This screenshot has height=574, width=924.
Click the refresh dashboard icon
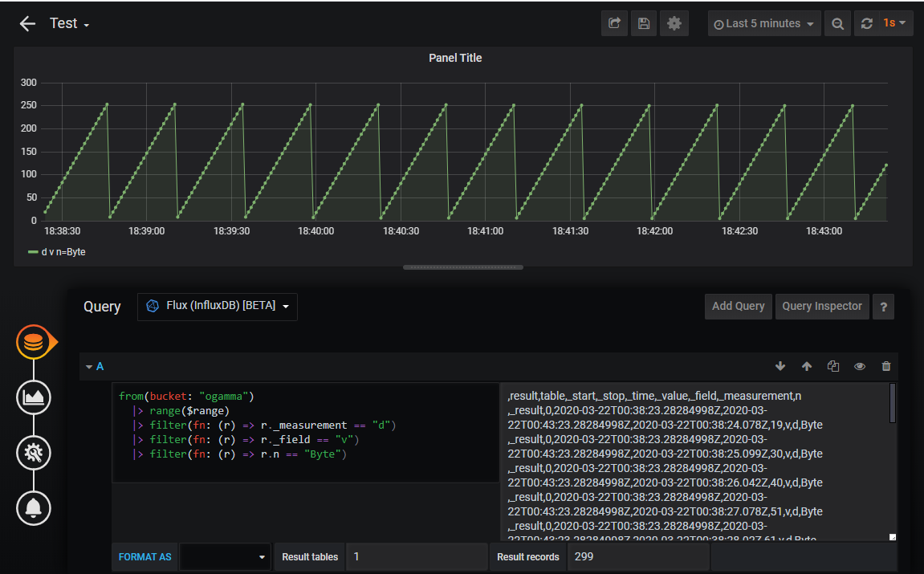[x=866, y=23]
